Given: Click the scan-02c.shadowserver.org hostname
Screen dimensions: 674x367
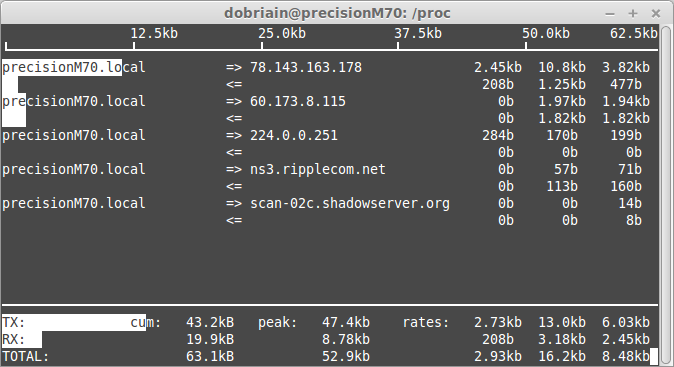Looking at the screenshot, I should pos(350,203).
